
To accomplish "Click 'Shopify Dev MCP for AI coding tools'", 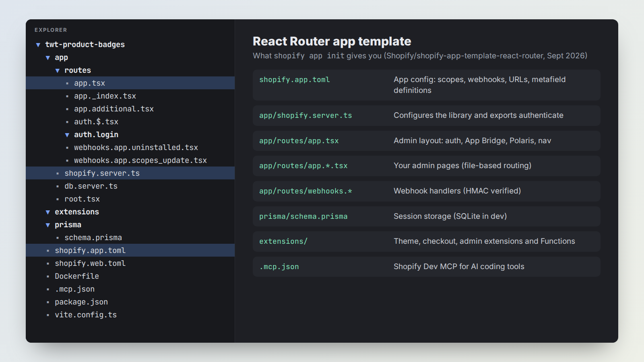I will tap(459, 267).
